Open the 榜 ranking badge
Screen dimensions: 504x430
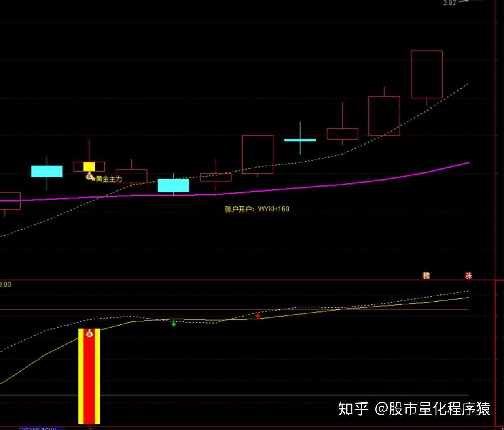point(426,275)
